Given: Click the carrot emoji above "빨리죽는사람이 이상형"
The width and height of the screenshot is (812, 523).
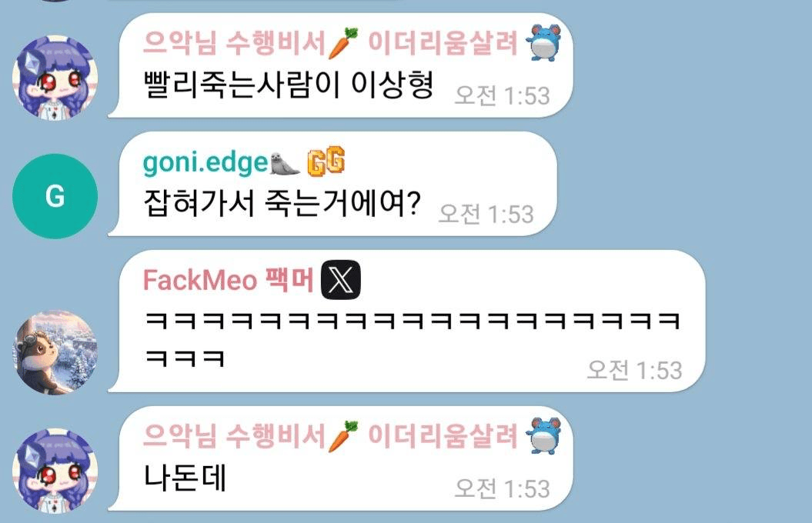Looking at the screenshot, I should 344,43.
